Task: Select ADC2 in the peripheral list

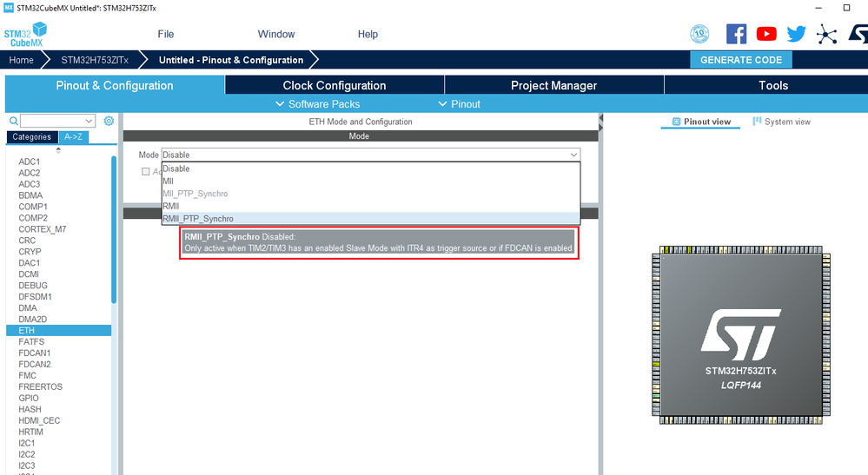Action: 30,173
